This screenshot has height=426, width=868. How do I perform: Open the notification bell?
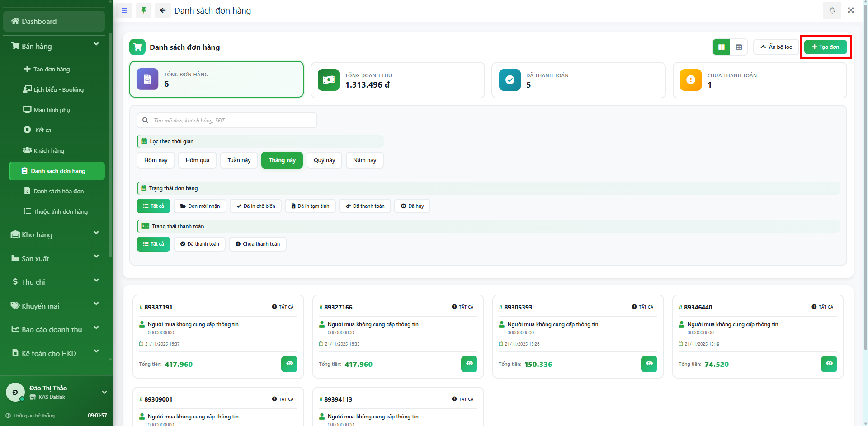832,10
